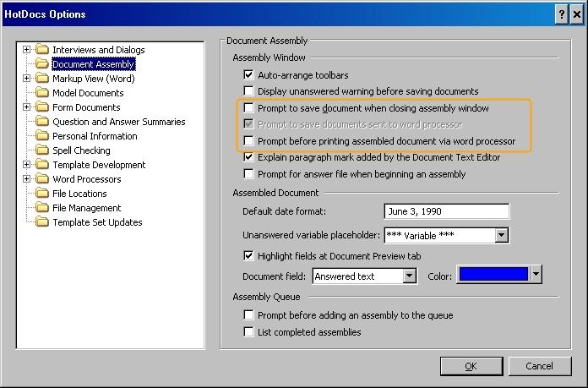Select Question and Answer Summaries in the tree

point(118,122)
